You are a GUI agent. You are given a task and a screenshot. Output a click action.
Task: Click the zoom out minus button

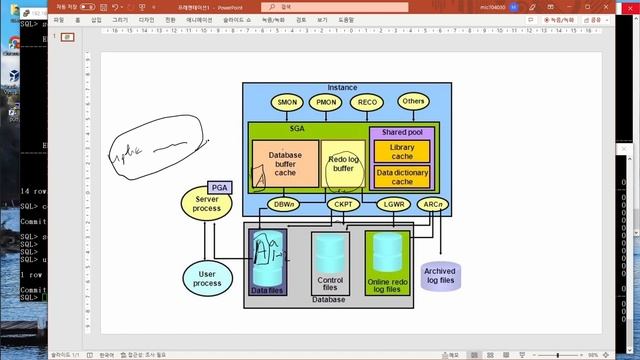point(533,355)
